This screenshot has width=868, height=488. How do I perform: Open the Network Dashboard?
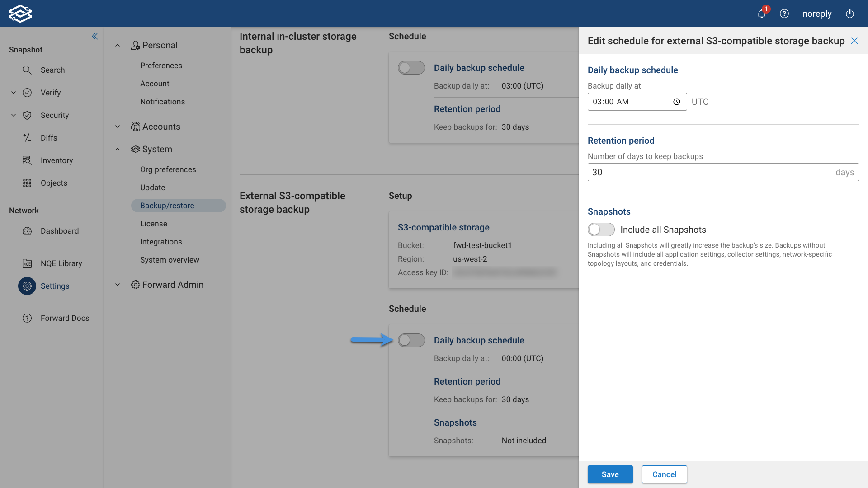pos(59,231)
